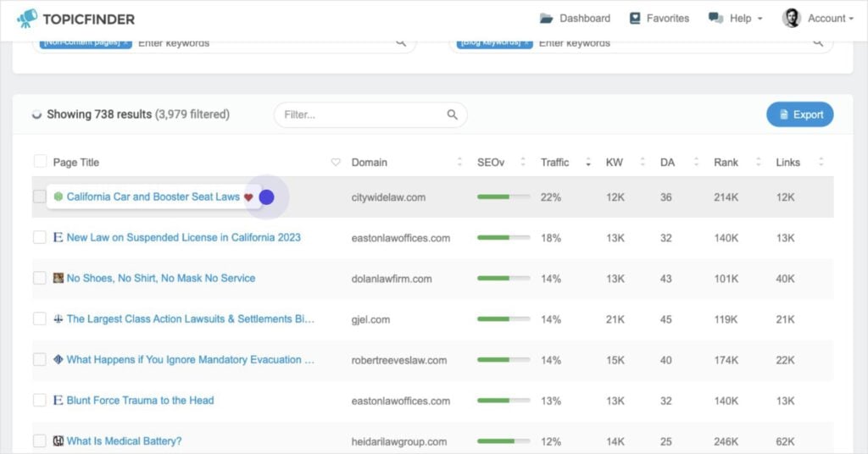The height and width of the screenshot is (454, 868).
Task: Click links value 62K
Action: (786, 441)
